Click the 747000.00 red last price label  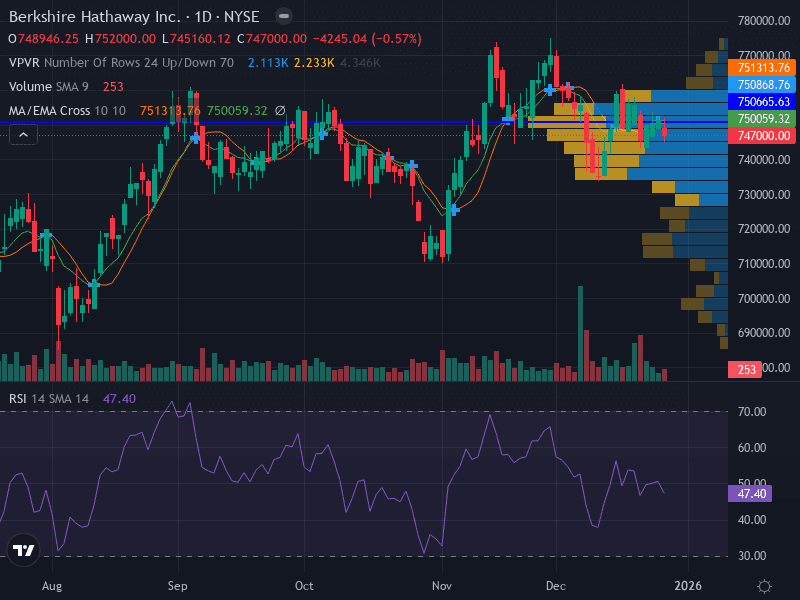(x=762, y=136)
